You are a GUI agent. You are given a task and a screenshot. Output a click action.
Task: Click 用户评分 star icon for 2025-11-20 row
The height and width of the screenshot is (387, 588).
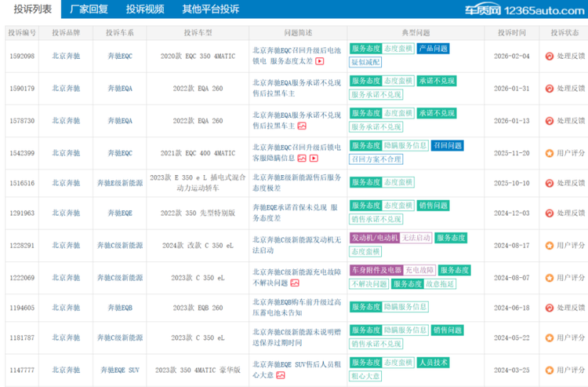click(x=550, y=153)
